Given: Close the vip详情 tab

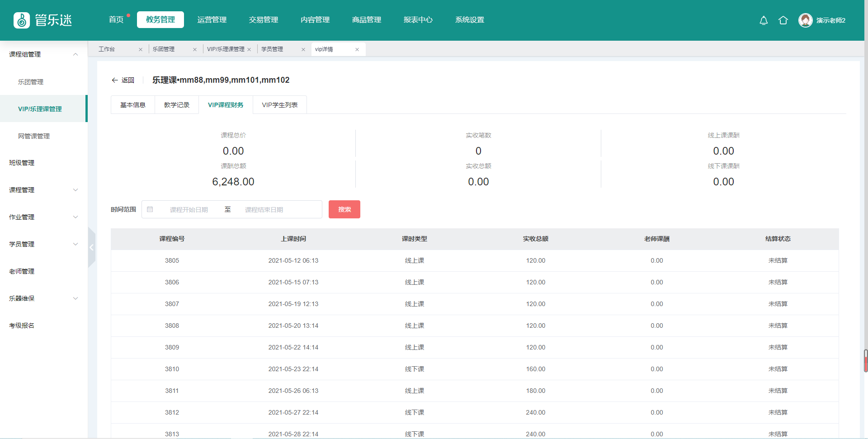Looking at the screenshot, I should point(357,50).
